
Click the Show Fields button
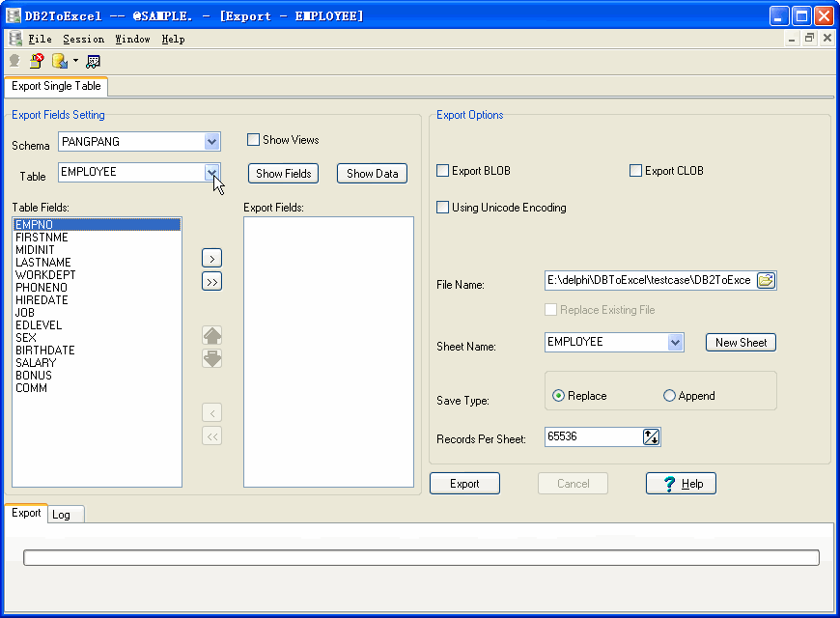click(x=284, y=174)
